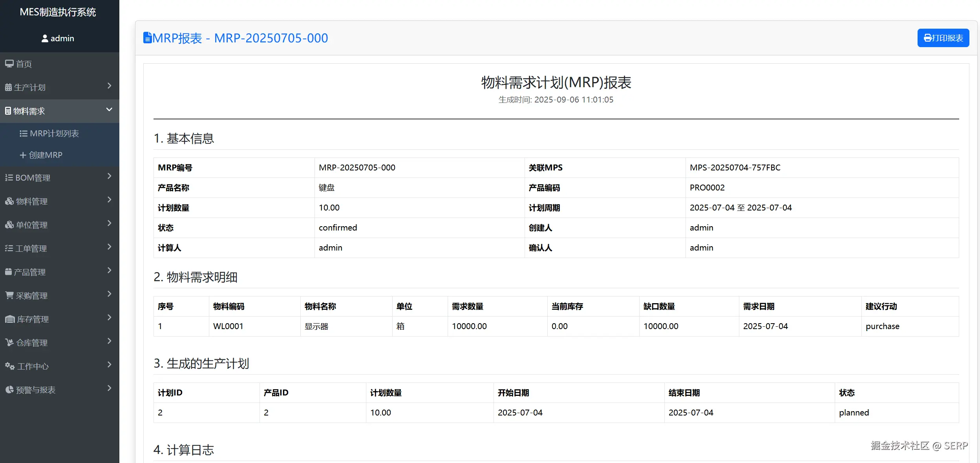980x463 pixels.
Task: Expand the BOM管理 chevron arrow
Action: pos(109,176)
